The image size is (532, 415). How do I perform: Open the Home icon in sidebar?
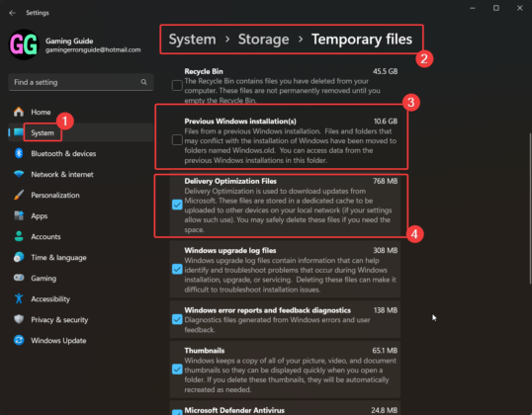(x=19, y=112)
